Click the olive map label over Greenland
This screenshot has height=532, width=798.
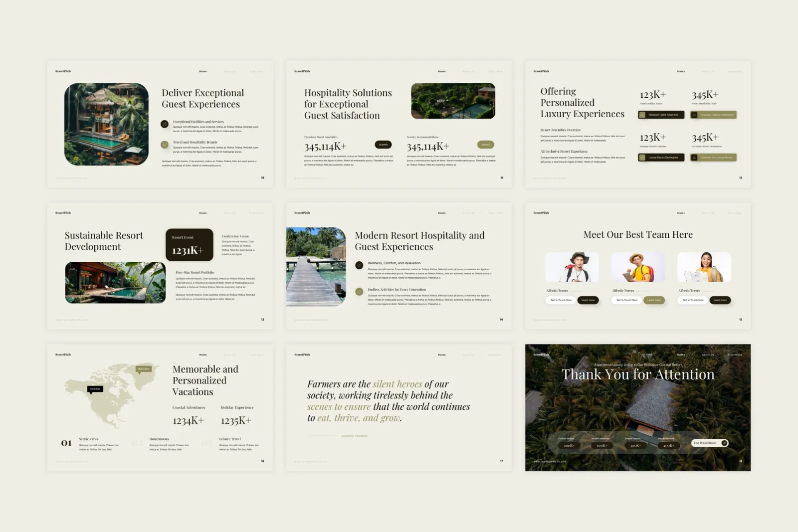click(144, 369)
